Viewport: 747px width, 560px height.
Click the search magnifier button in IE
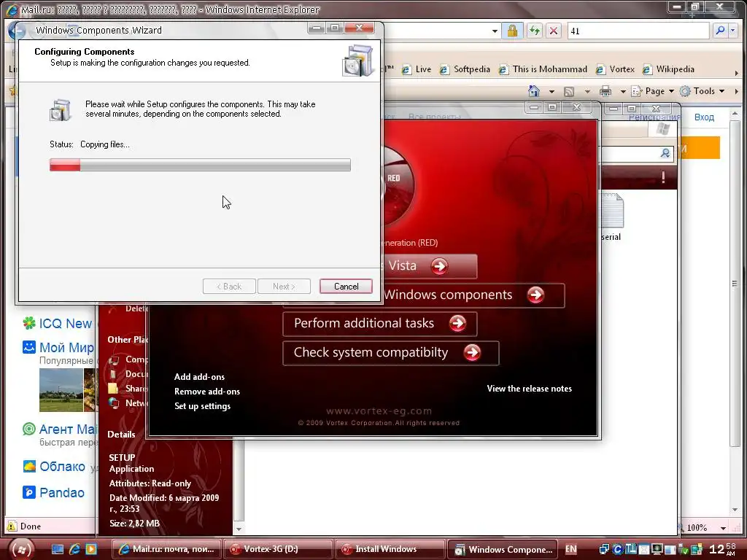[x=720, y=31]
